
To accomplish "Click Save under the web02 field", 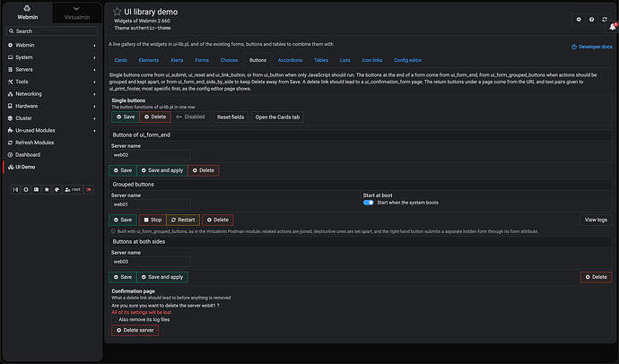I will (x=123, y=170).
